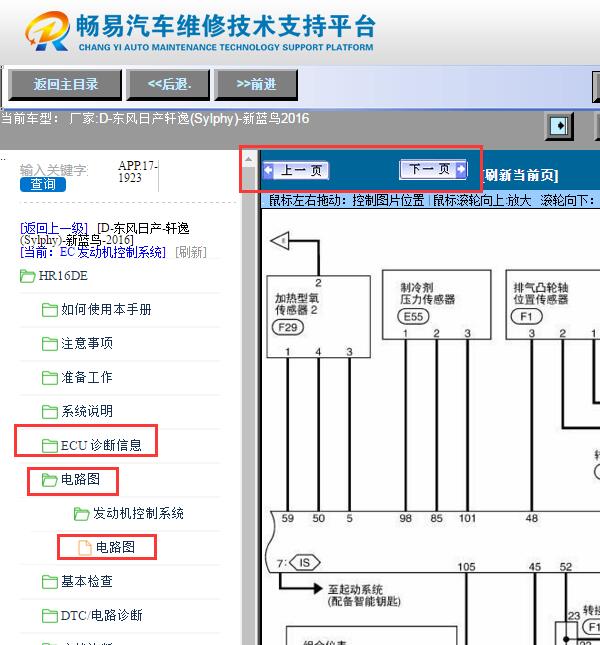
Task: Click pin number 101 in the diagram
Action: [467, 518]
